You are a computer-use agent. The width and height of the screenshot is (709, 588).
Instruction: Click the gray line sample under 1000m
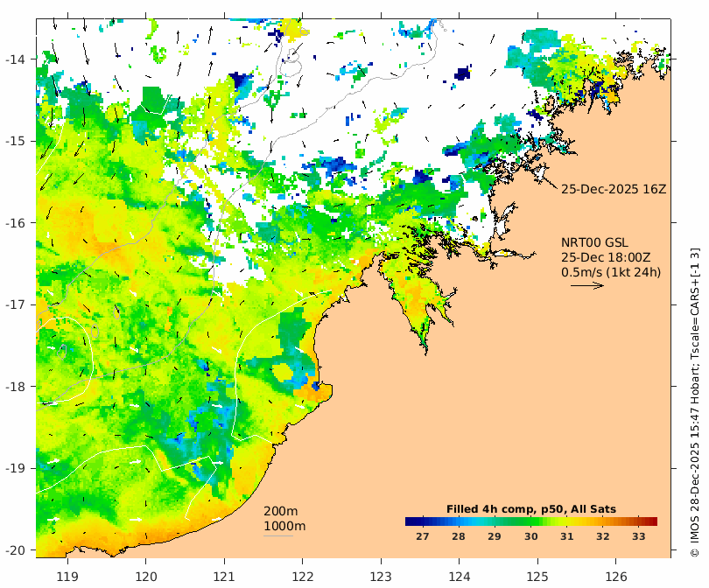tap(278, 536)
